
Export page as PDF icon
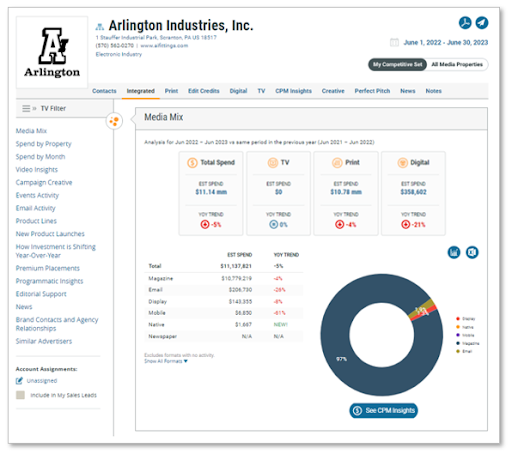(465, 23)
